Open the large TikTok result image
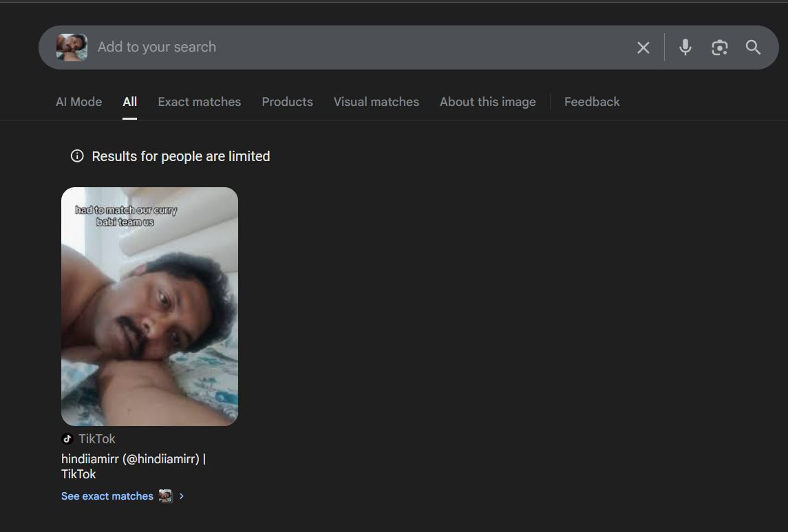 [149, 306]
